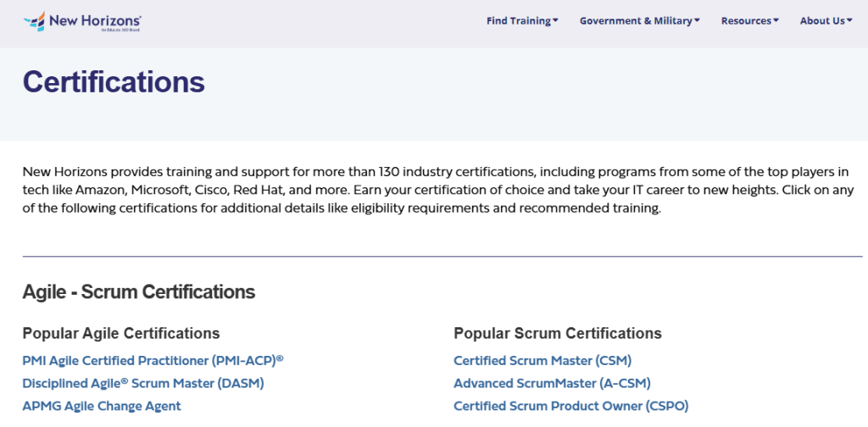Expand the Resources dropdown arrow
868x427 pixels.
click(x=776, y=20)
